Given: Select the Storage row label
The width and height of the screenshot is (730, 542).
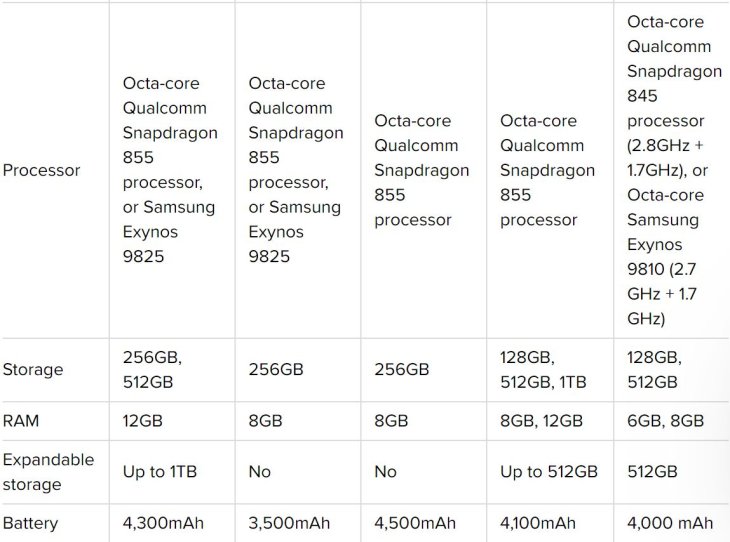Looking at the screenshot, I should click(33, 370).
